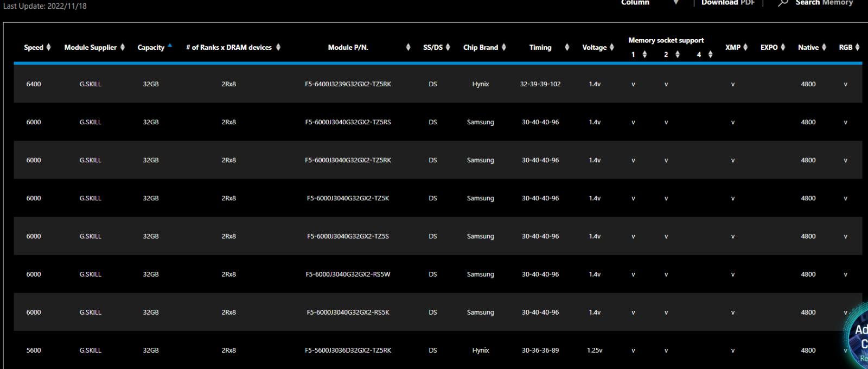The height and width of the screenshot is (369, 868).
Task: Select part number F5-6000J3040G32GX2-RS5W
Action: pos(348,274)
